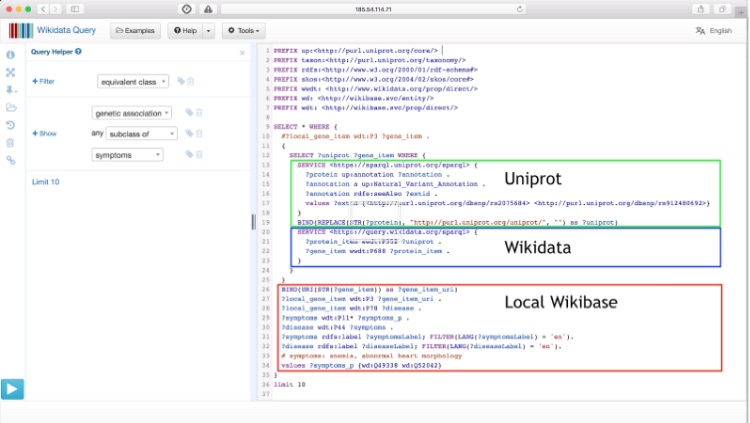Open the Query Helper help question icon
The width and height of the screenshot is (750, 423).
click(78, 51)
